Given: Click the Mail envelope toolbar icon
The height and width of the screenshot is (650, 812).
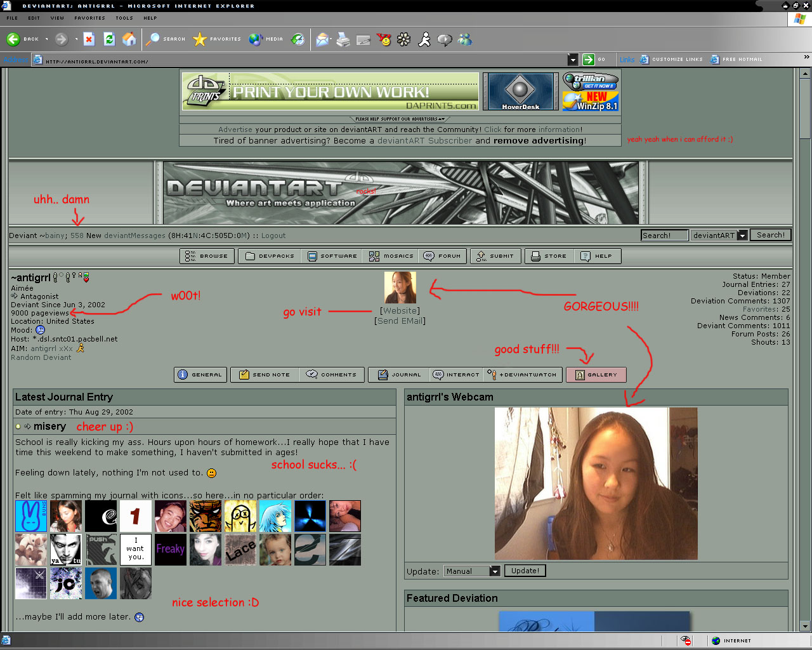Looking at the screenshot, I should (x=323, y=40).
